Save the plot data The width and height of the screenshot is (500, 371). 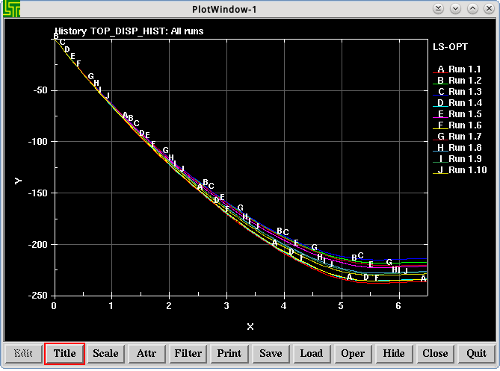[270, 353]
